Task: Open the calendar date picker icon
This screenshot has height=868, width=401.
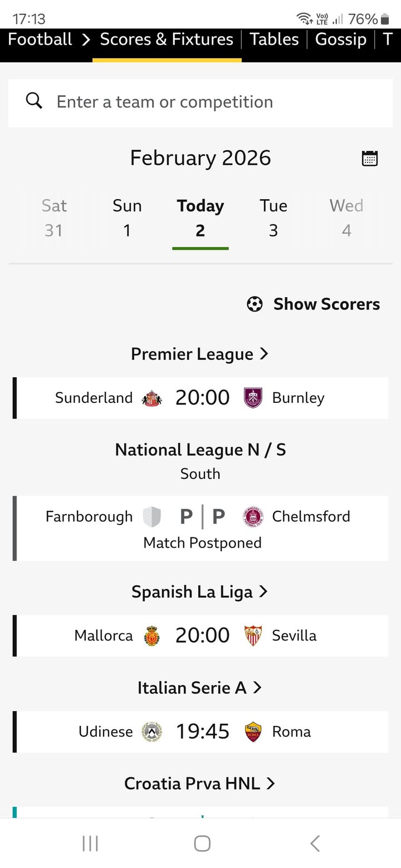Action: pyautogui.click(x=370, y=159)
